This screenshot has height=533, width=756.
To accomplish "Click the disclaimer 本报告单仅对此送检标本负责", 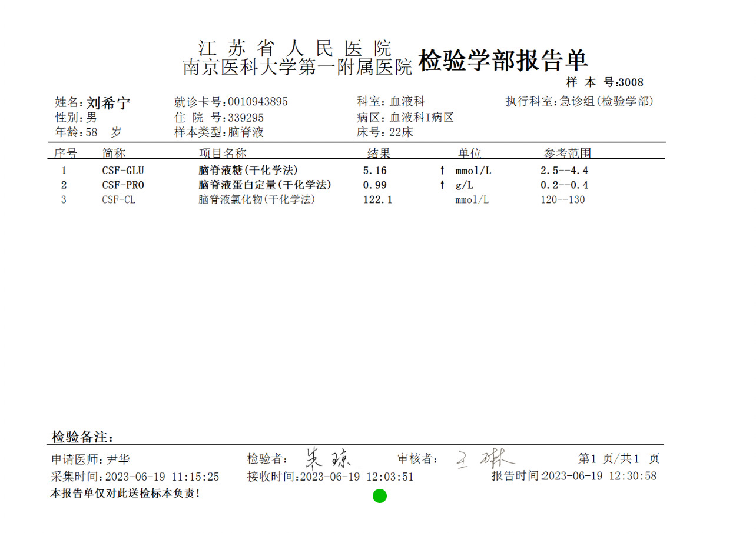I will [125, 494].
